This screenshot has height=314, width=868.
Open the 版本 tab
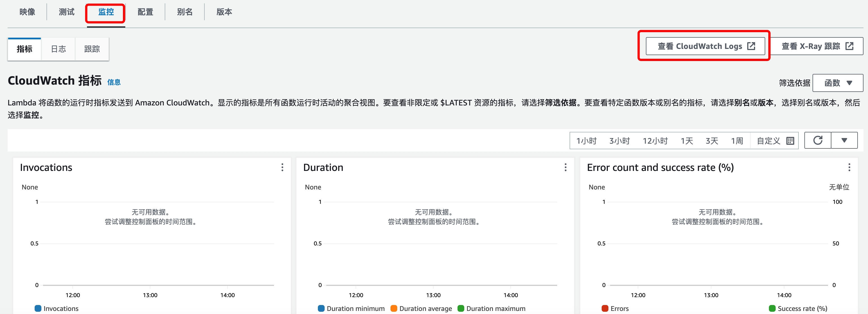224,12
